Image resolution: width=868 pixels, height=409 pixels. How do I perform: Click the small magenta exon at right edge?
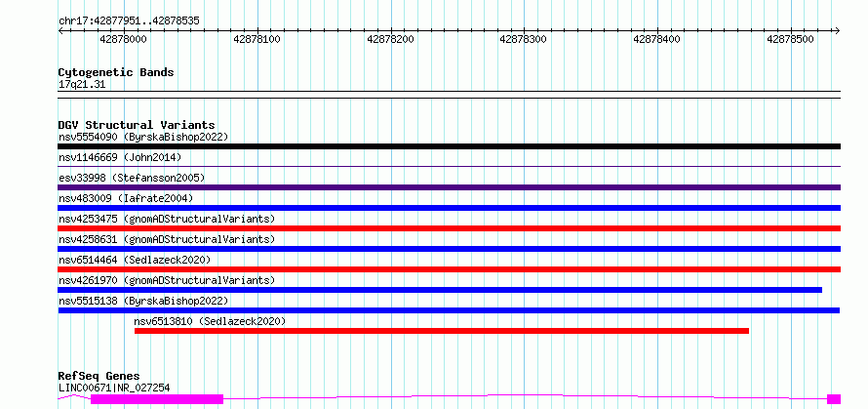point(834,399)
